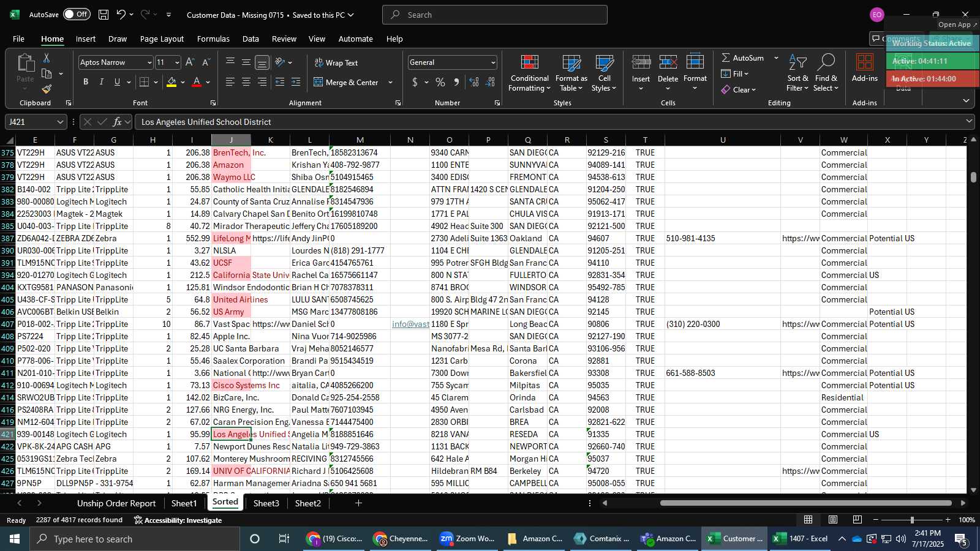Apply center horizontal alignment
Viewport: 980px width, 551px height.
(x=246, y=82)
